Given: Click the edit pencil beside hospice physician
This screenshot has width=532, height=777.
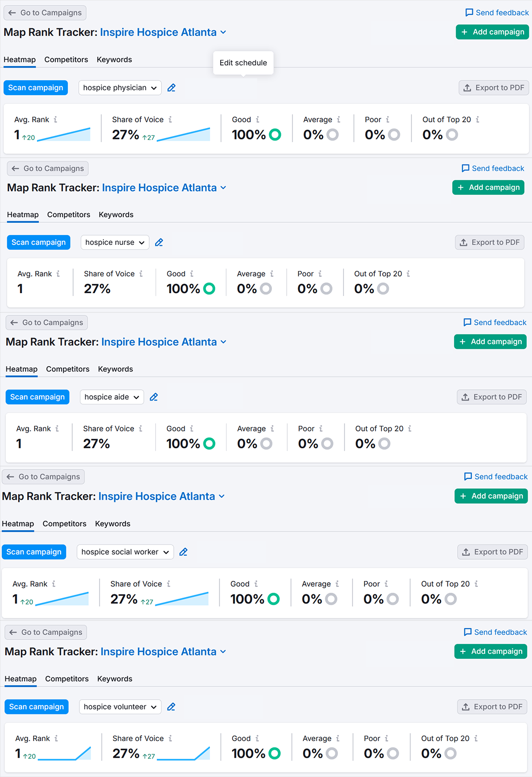Looking at the screenshot, I should [171, 88].
